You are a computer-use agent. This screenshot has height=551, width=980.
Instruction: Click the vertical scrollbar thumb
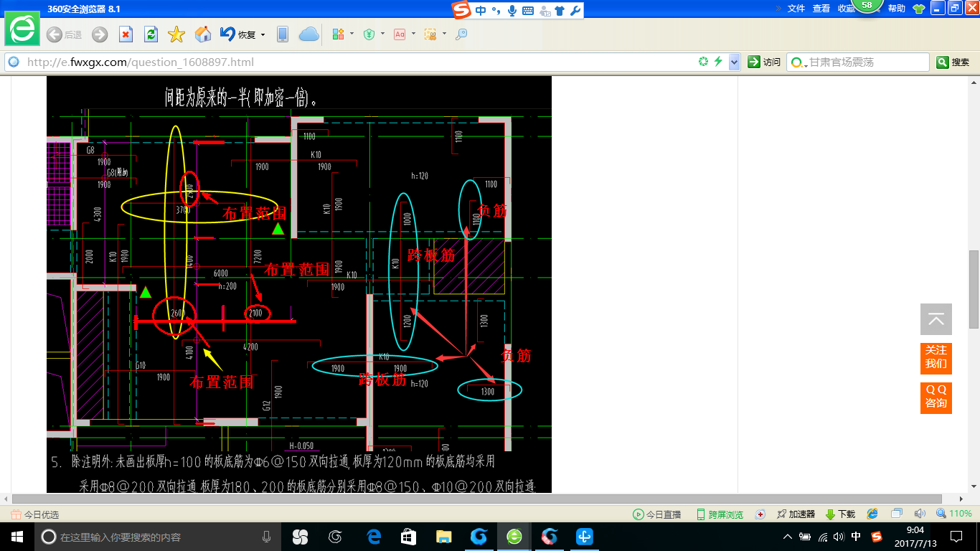coord(974,290)
